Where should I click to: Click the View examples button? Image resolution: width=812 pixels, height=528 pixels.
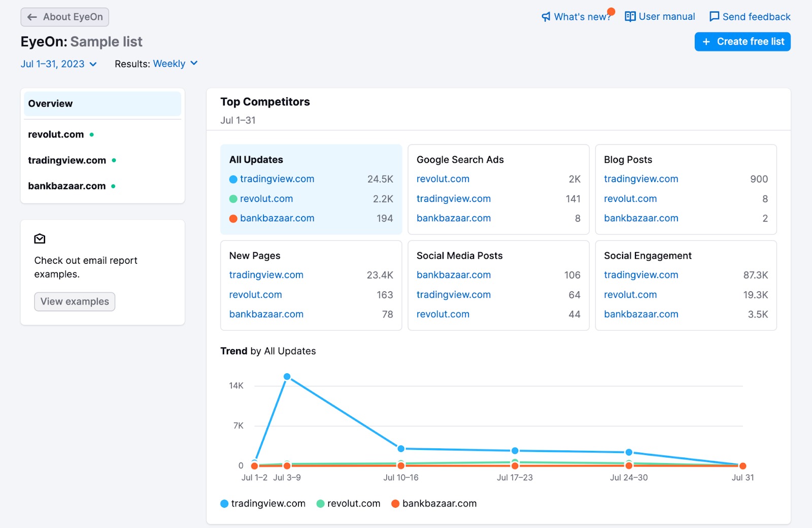(x=75, y=302)
